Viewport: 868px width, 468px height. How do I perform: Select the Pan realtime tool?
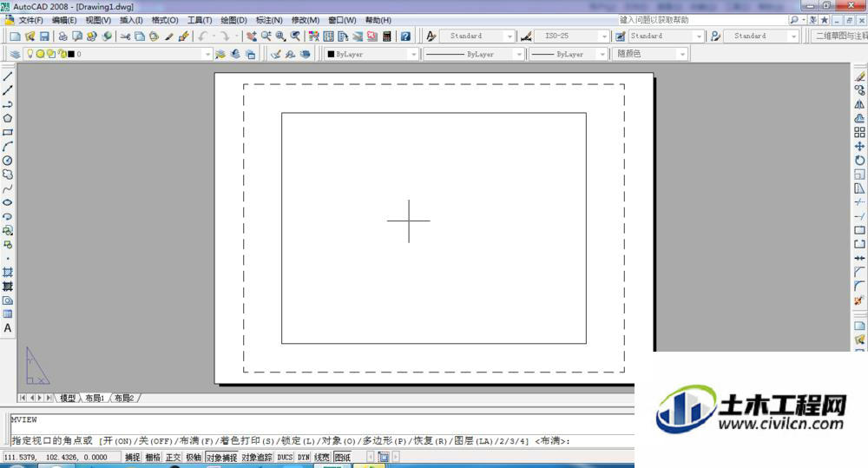point(252,36)
